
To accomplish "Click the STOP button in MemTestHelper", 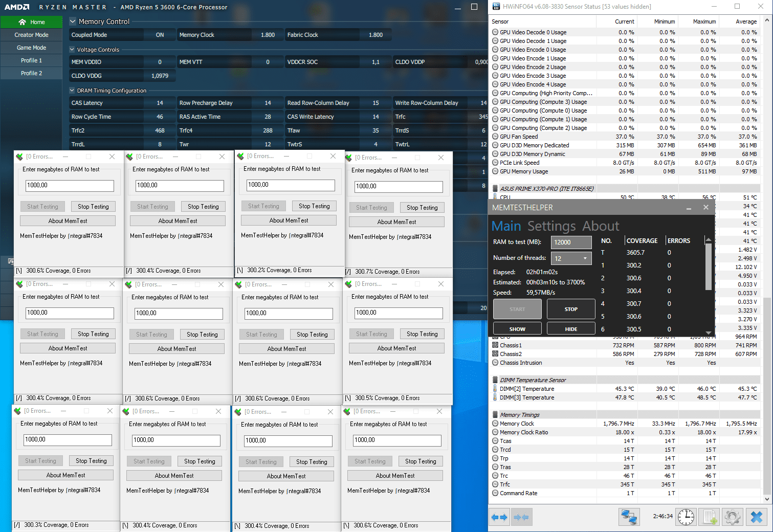I will click(571, 309).
